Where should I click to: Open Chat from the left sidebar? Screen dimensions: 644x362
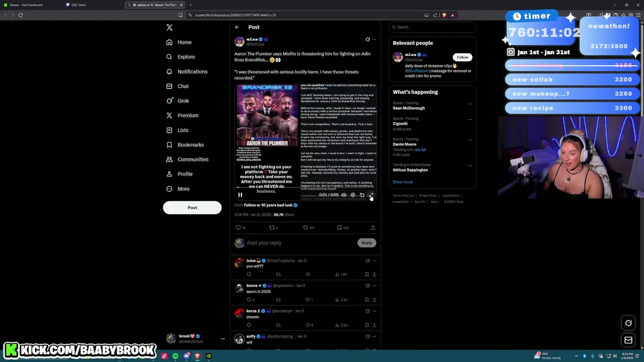[x=178, y=86]
